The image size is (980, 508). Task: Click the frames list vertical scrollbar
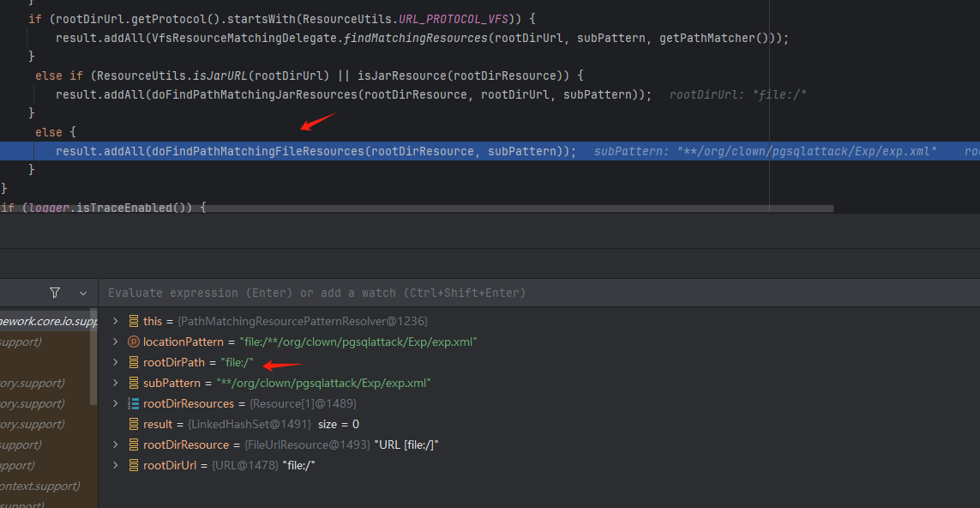coord(93,357)
